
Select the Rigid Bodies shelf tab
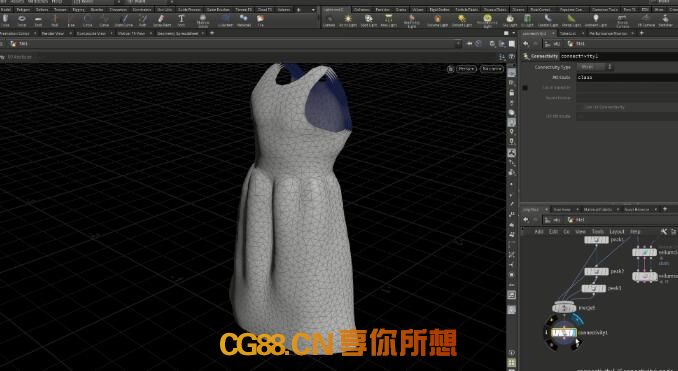coord(439,9)
